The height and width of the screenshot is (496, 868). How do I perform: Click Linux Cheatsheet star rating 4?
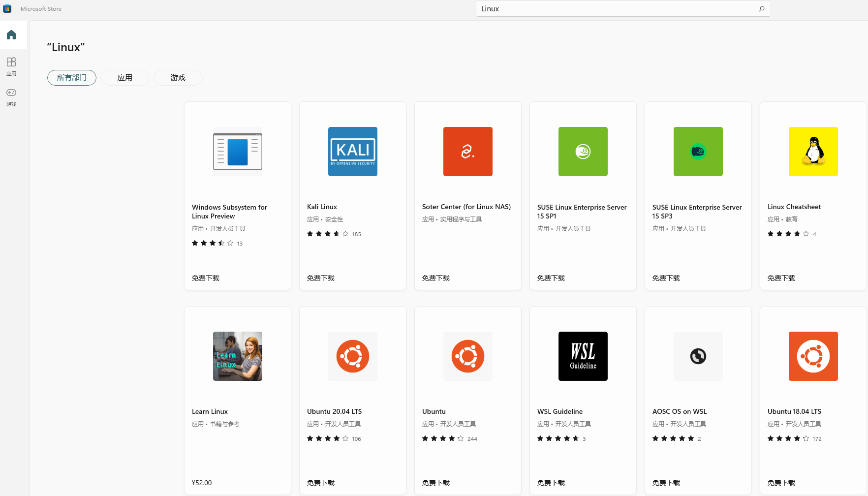tap(792, 234)
